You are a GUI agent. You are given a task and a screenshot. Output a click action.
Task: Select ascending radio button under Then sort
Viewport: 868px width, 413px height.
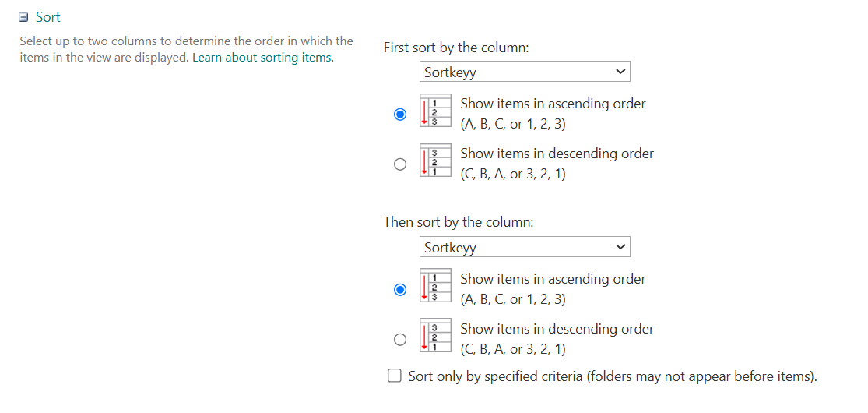399,289
